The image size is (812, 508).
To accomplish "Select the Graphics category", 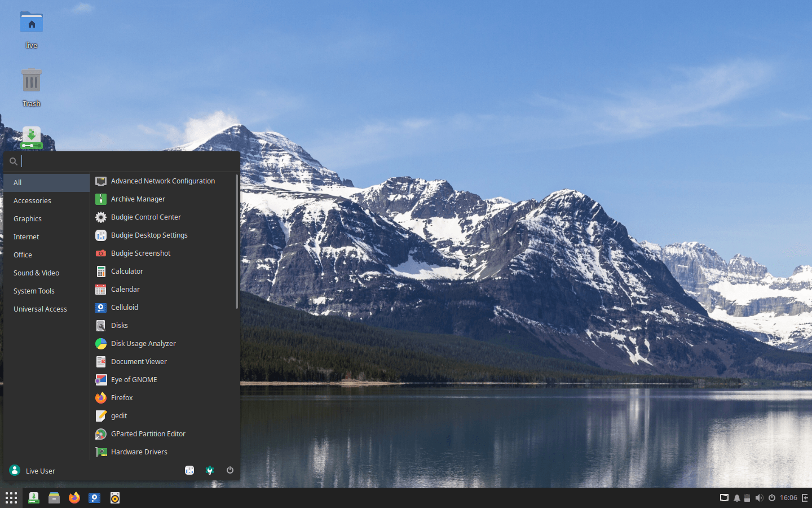I will click(47, 218).
